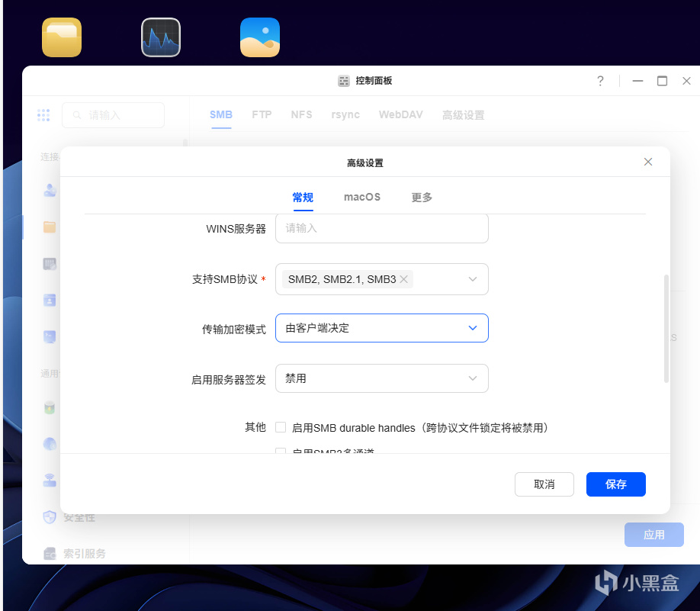
Task: Select the SMB tab in Control Panel
Action: (x=221, y=114)
